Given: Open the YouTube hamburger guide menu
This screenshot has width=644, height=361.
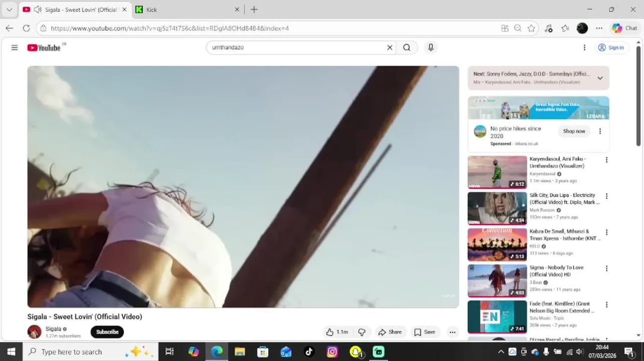Looking at the screenshot, I should [15, 48].
